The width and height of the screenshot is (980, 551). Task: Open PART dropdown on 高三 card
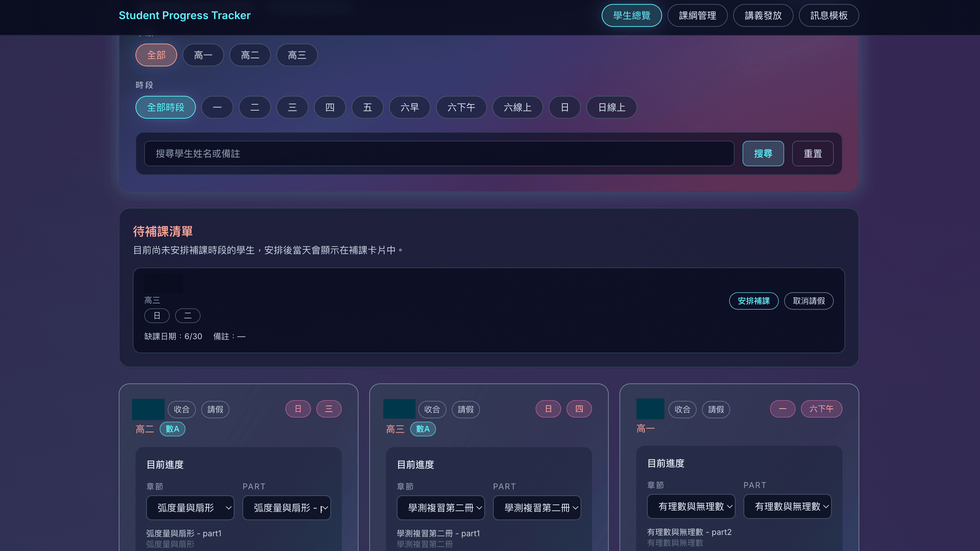(x=537, y=508)
